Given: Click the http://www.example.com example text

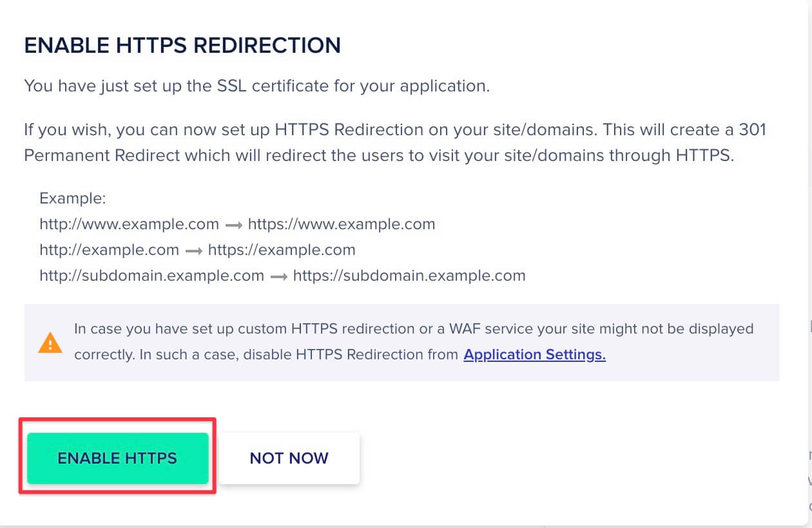Looking at the screenshot, I should [x=130, y=224].
